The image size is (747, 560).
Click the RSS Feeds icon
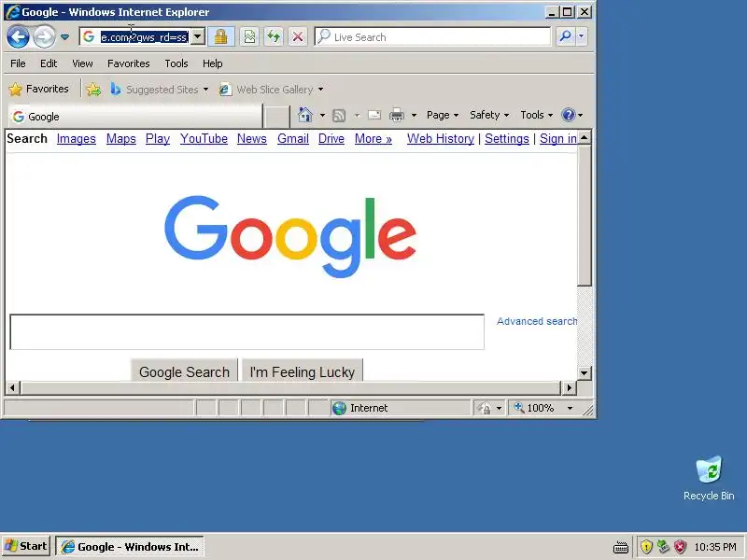coord(339,115)
